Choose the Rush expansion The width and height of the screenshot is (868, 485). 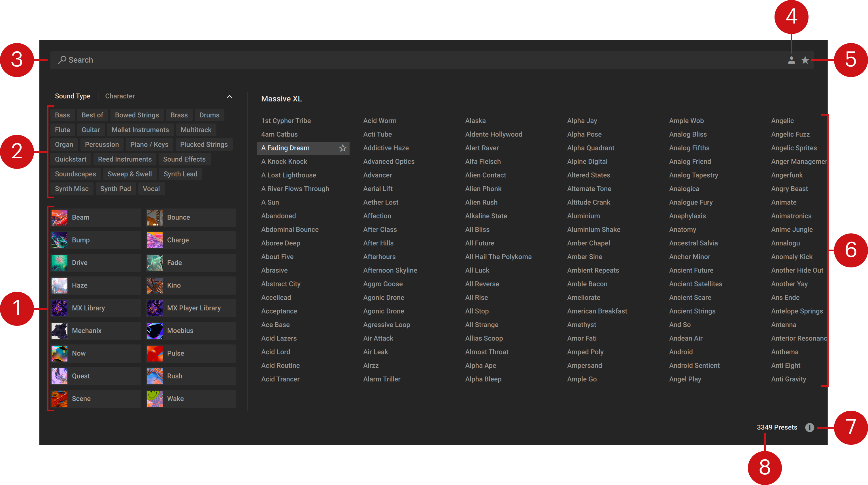[191, 376]
